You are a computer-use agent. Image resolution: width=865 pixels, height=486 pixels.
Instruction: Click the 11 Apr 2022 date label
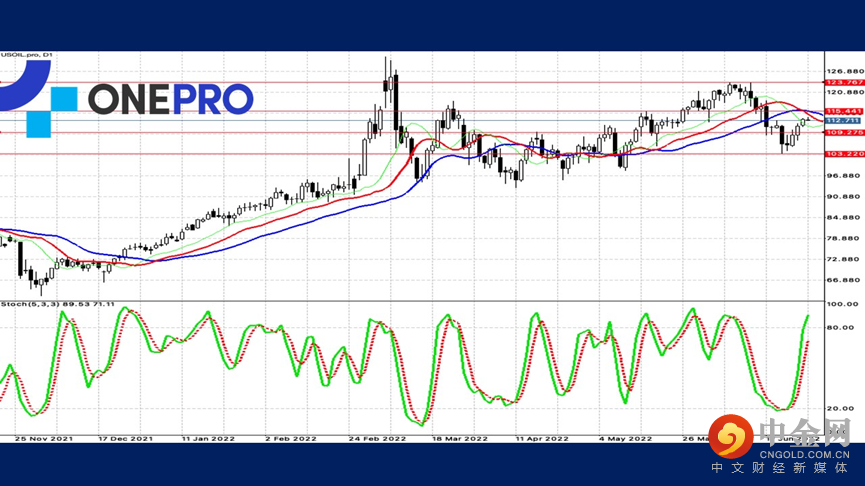point(542,437)
